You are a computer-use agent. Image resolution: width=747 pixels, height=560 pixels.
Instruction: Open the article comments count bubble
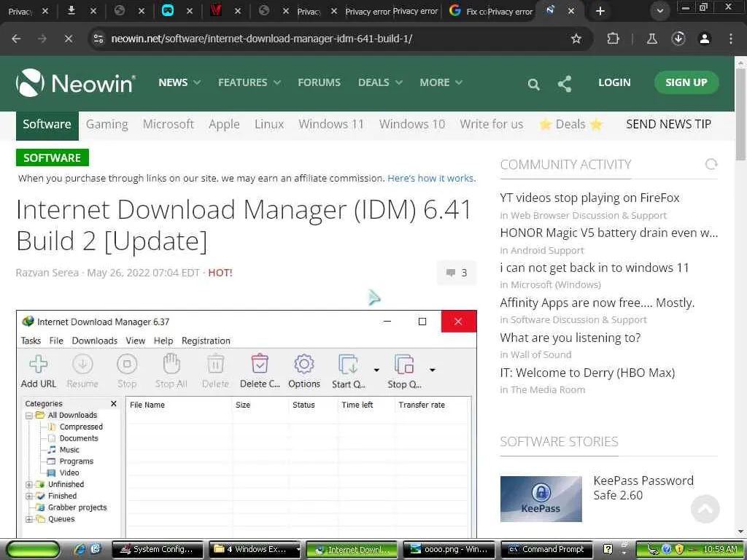[457, 273]
